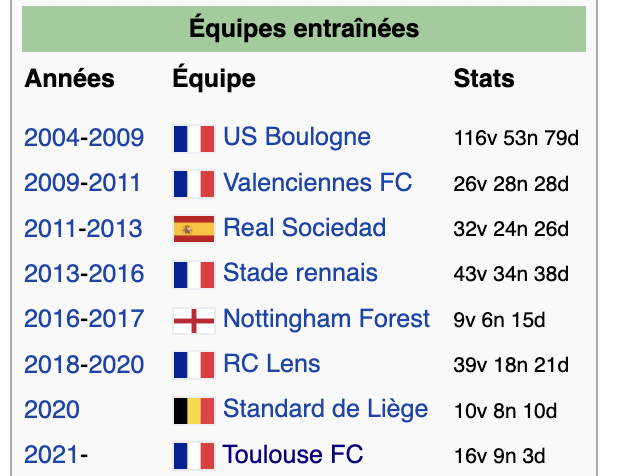Click the French flag beside US Boulogne
The height and width of the screenshot is (476, 620).
pos(194,139)
